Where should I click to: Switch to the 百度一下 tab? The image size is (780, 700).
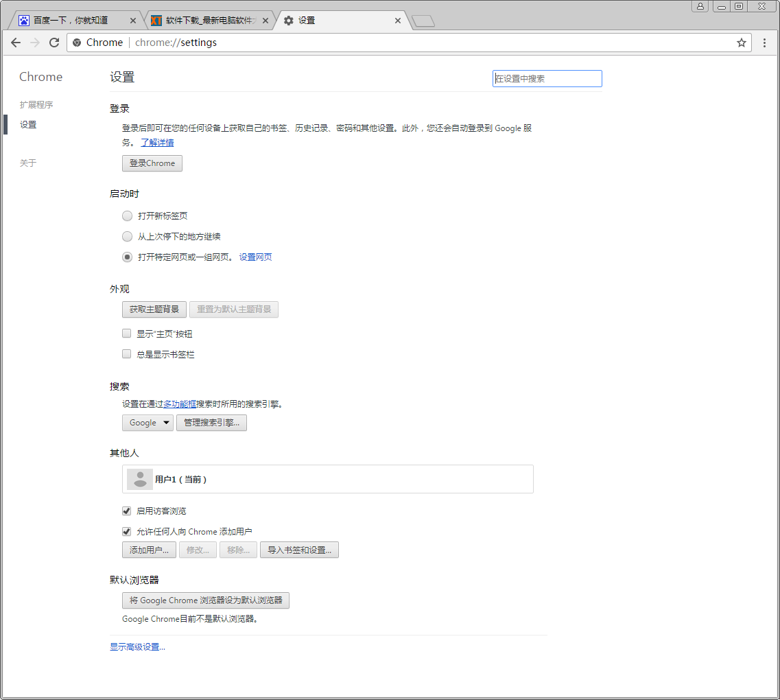[x=75, y=21]
